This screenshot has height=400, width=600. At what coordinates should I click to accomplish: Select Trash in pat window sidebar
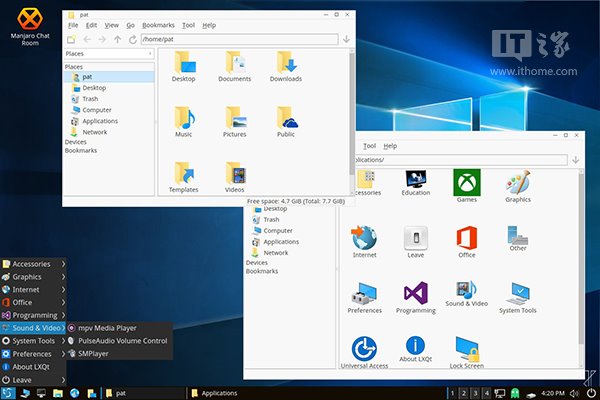[x=109, y=99]
